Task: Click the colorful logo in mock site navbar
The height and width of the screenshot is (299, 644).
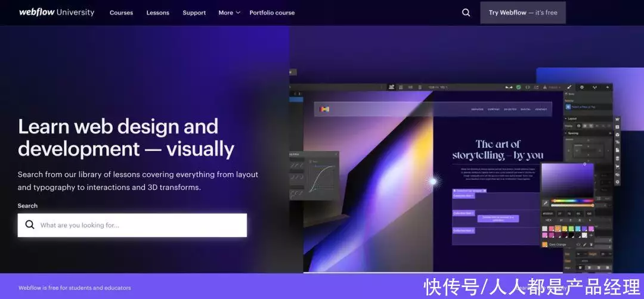Action: point(324,108)
